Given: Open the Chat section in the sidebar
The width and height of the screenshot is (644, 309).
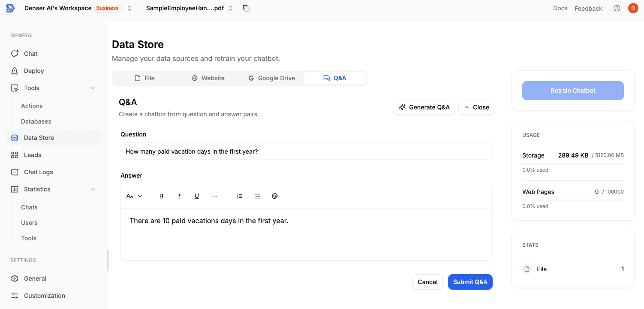Looking at the screenshot, I should (30, 53).
